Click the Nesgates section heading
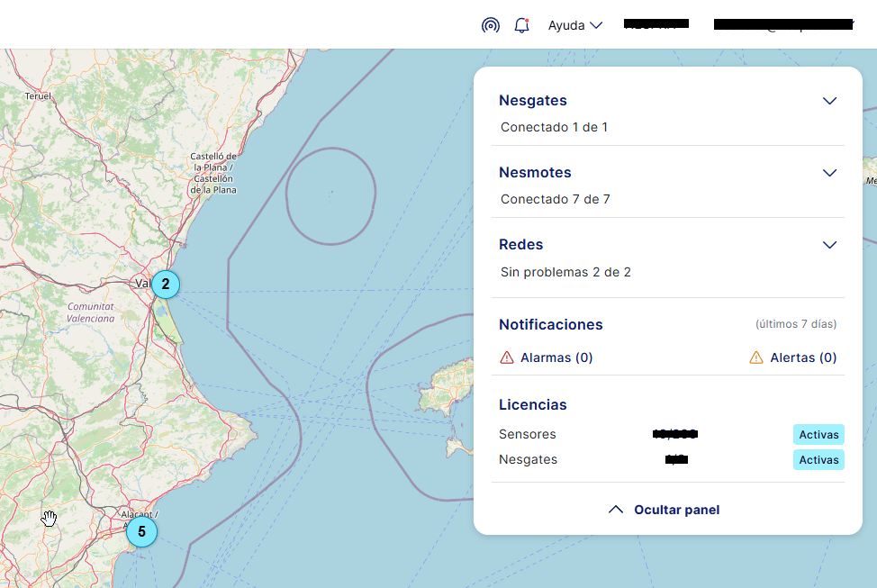Screen dimensions: 877x588 point(533,101)
